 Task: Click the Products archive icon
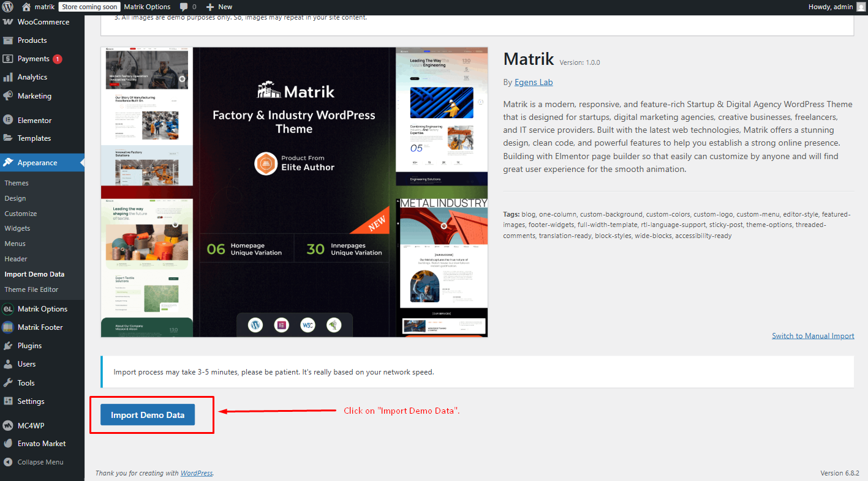pos(8,40)
